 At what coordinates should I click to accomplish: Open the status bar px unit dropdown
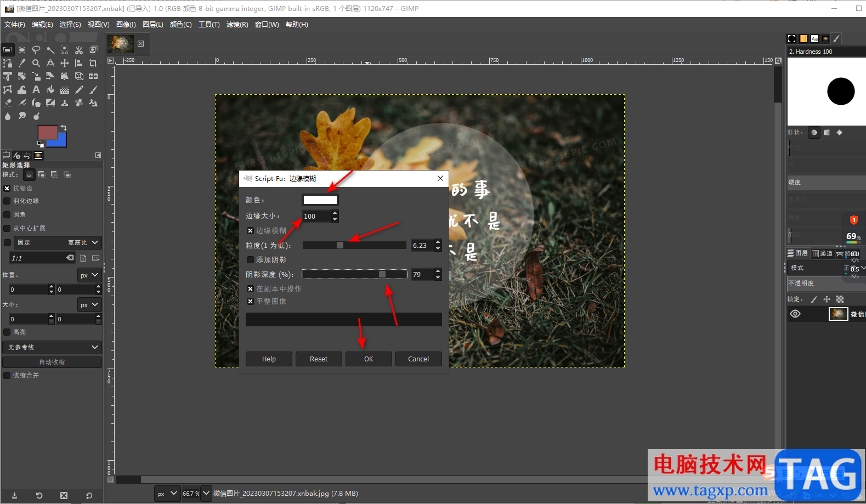(167, 494)
